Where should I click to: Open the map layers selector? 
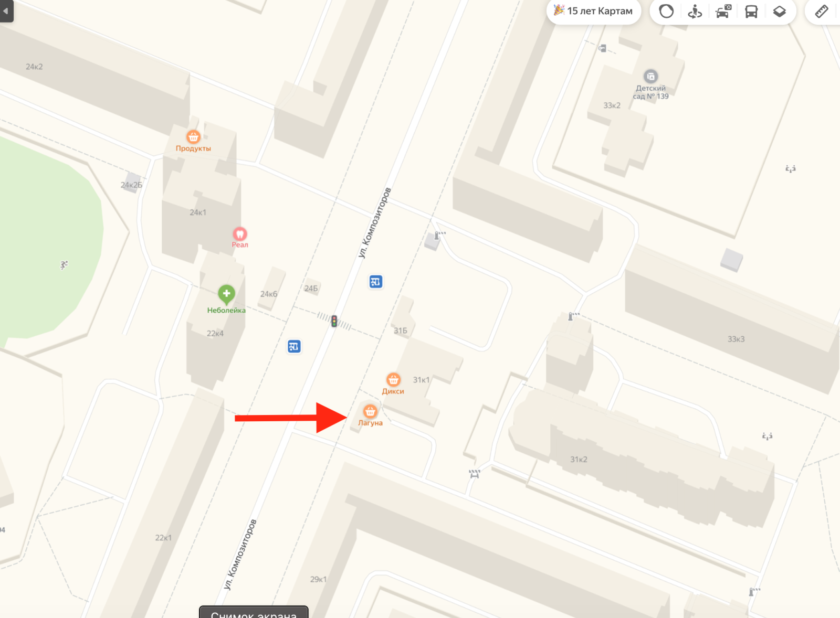(780, 11)
